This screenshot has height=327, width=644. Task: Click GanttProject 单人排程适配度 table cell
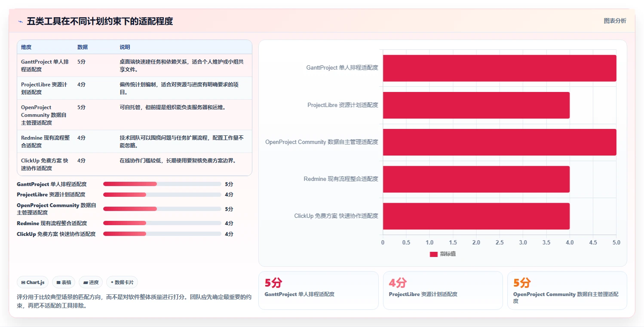pyautogui.click(x=45, y=65)
